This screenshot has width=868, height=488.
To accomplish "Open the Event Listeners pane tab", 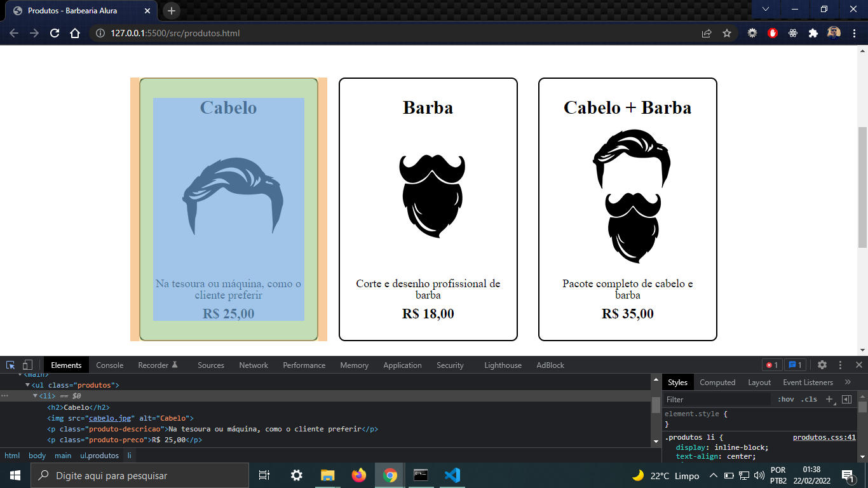I will tap(808, 382).
